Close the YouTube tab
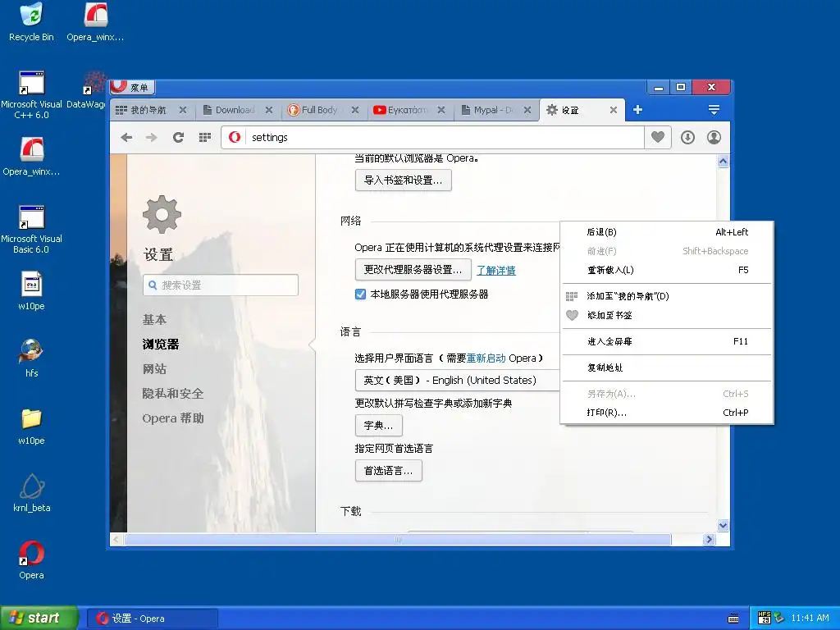Viewport: 840px width, 630px height. (441, 110)
